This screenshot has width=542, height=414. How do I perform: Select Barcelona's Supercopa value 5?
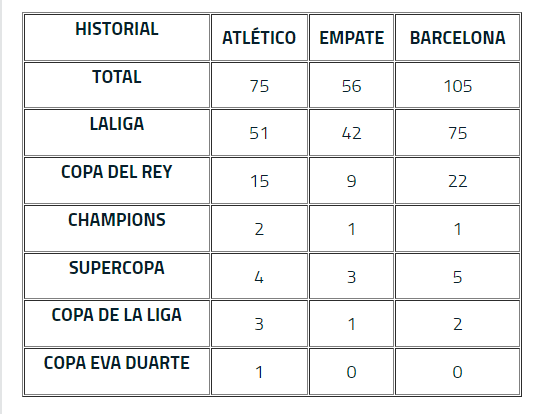point(458,277)
